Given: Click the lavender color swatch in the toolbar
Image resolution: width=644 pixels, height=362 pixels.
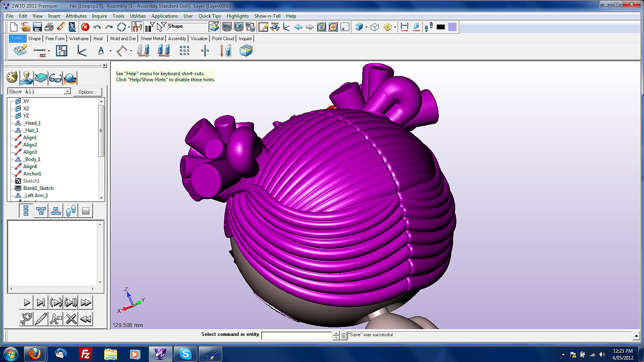Looking at the screenshot, I should click(x=452, y=27).
